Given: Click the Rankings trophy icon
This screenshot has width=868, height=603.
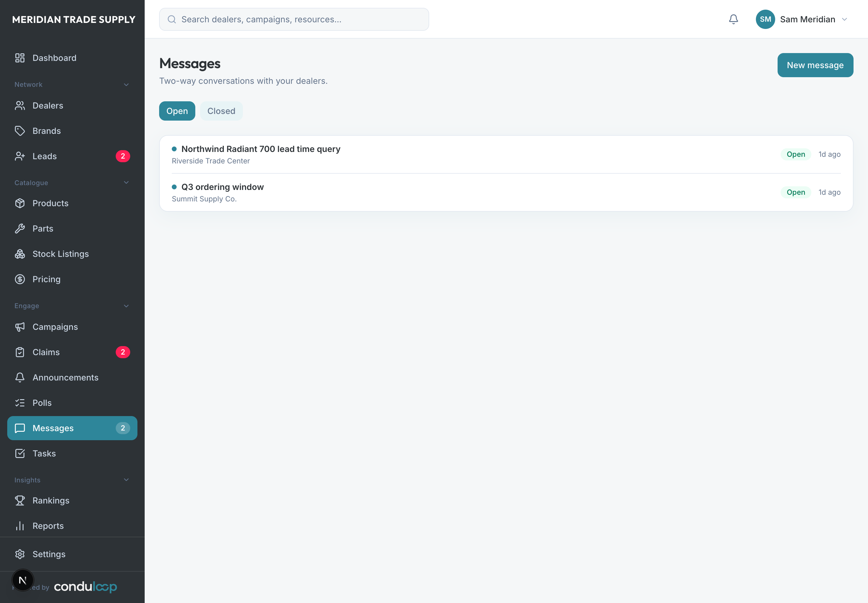Looking at the screenshot, I should 20,500.
